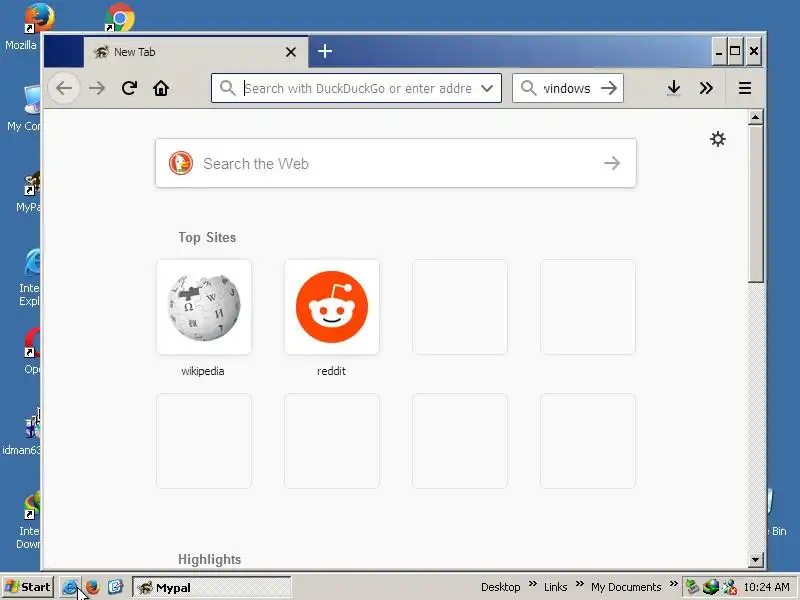Expand the My Documents toolbar chevron

673,584
